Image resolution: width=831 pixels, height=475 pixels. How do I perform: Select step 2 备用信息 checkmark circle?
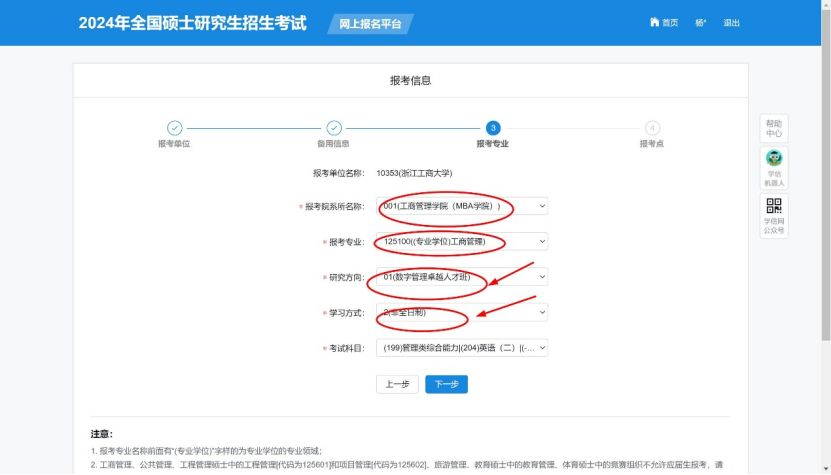coord(334,128)
